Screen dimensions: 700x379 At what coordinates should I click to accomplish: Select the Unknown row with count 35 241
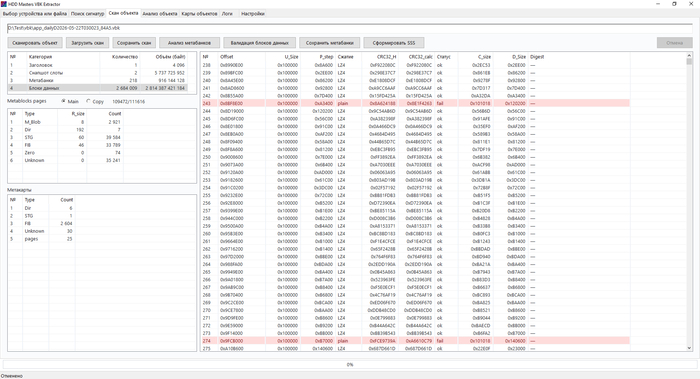[66, 160]
